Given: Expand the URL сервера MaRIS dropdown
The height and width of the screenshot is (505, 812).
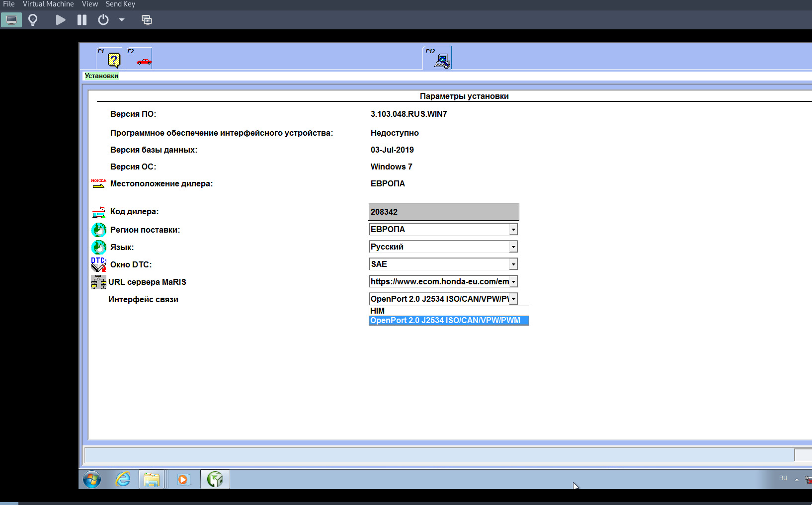Looking at the screenshot, I should pos(513,282).
